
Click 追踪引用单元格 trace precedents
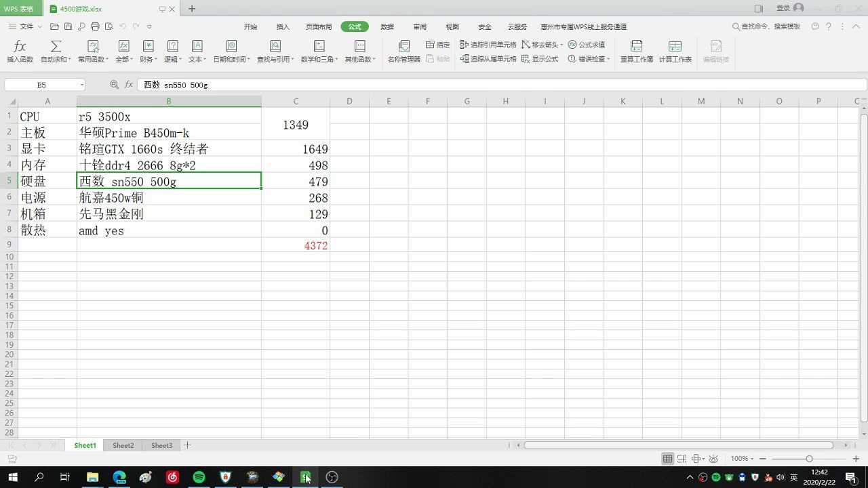tap(488, 45)
